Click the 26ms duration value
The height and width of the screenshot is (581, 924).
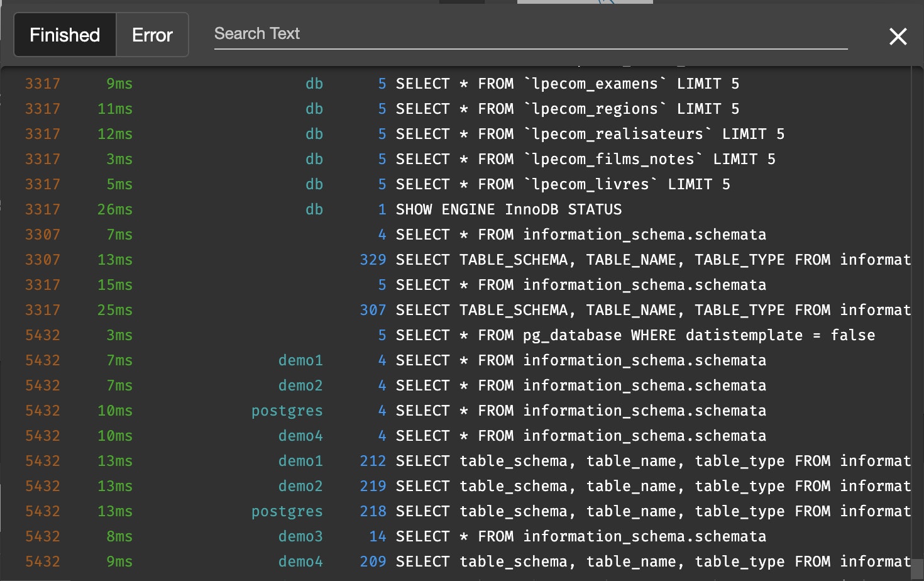[x=115, y=209]
